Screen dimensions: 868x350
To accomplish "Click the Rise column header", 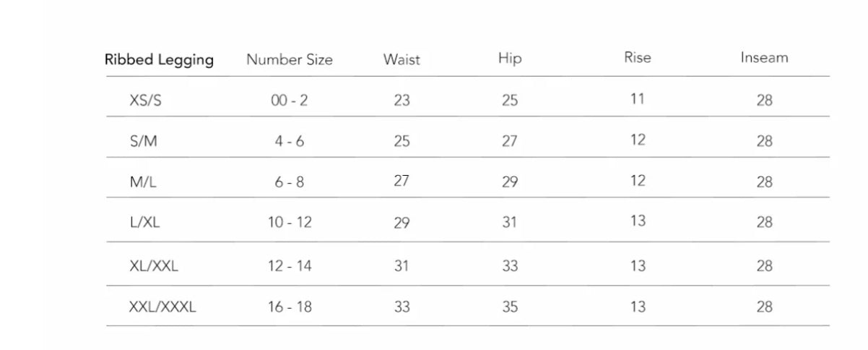I will coord(637,58).
